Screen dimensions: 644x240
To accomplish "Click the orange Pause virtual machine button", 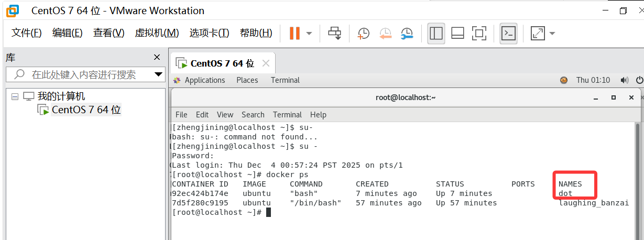I will point(294,33).
